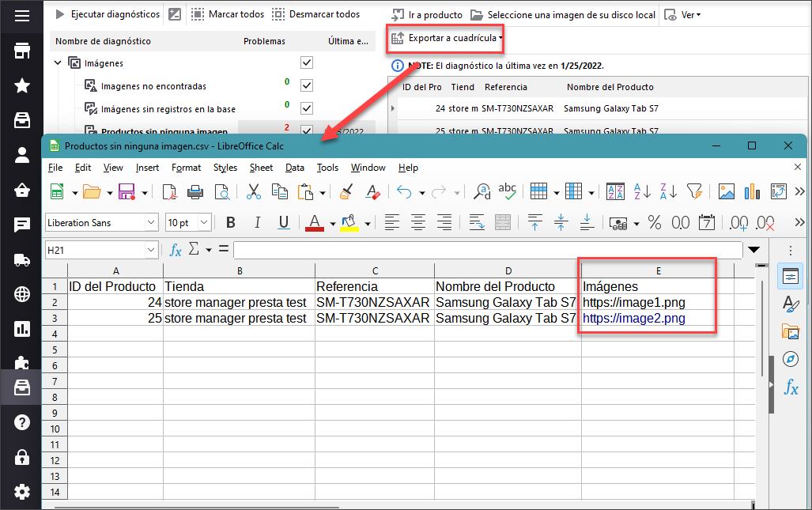The image size is (812, 510).
Task: Collapse the Imágenes tree node
Action: (x=58, y=63)
